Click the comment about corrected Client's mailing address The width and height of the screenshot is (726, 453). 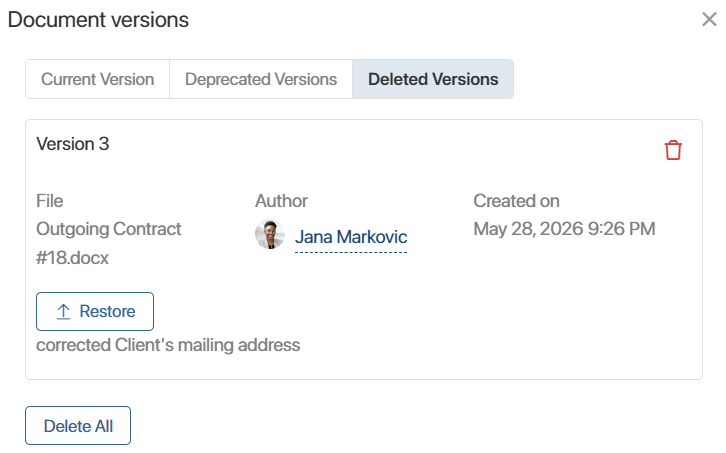pyautogui.click(x=168, y=345)
